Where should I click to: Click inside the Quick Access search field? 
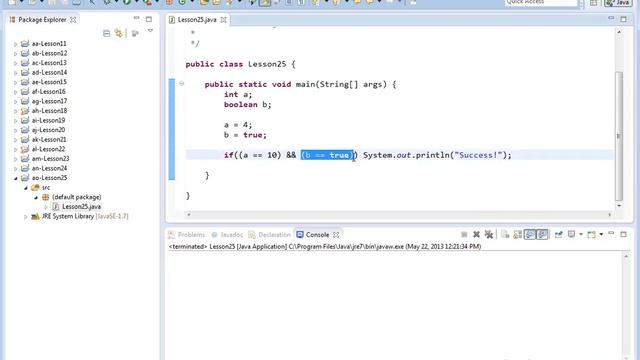click(541, 2)
